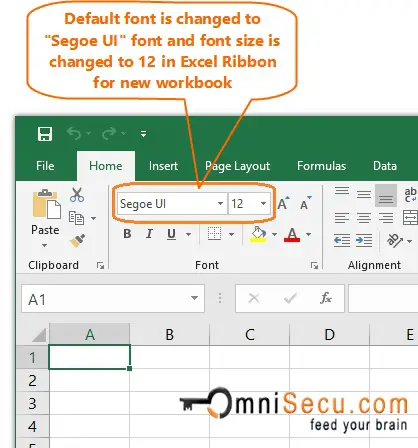Open the File tab
The width and height of the screenshot is (418, 448).
(x=45, y=166)
